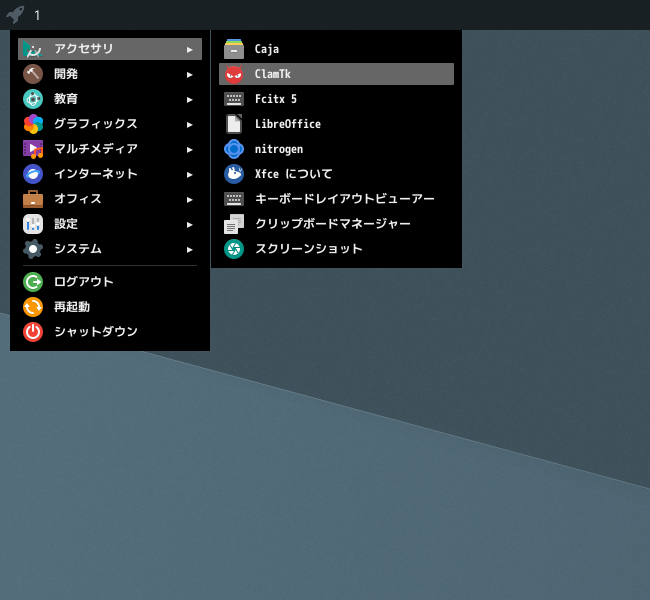The image size is (650, 600).
Task: Open the オフィス menu category
Action: [110, 199]
